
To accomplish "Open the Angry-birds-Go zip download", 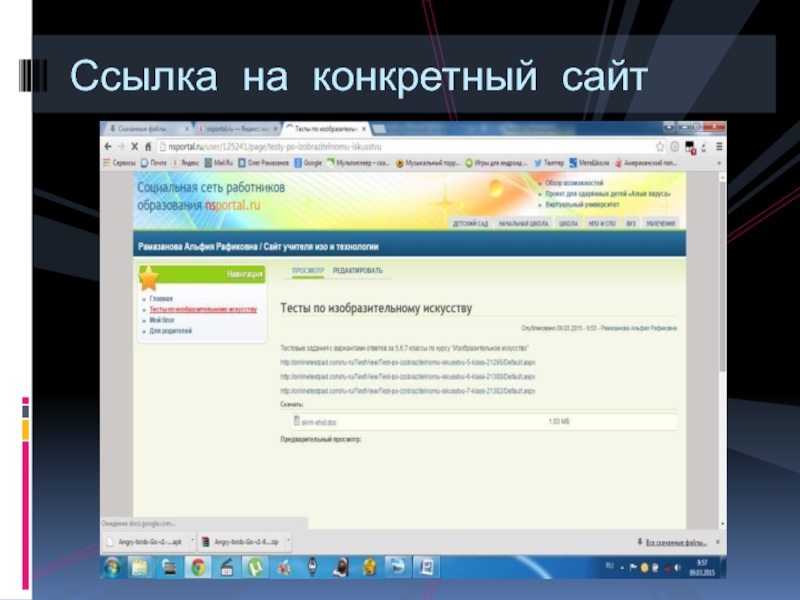I will 241,542.
